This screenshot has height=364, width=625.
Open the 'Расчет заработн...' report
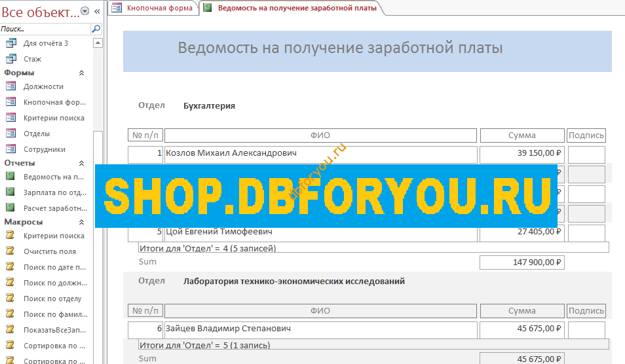[x=55, y=208]
